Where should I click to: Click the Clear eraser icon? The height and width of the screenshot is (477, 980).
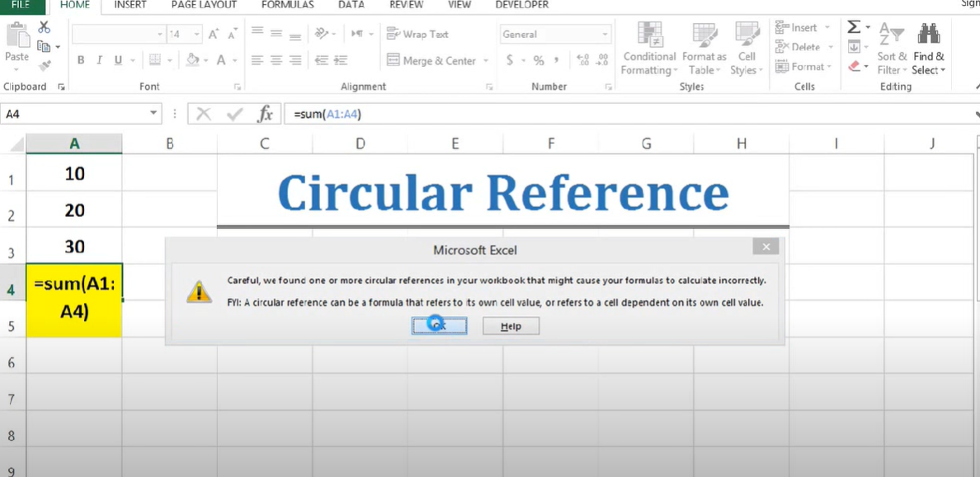click(x=855, y=66)
